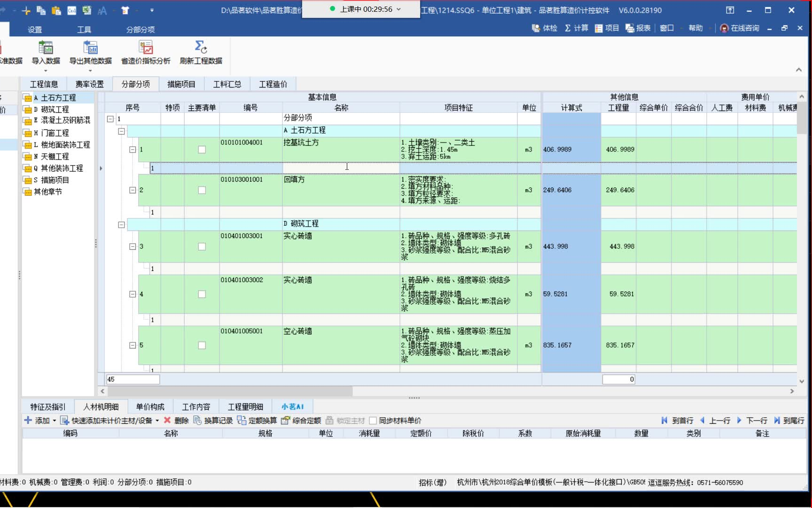The image size is (812, 508).
Task: Click the Excel export icon in title bar
Action: [87, 10]
